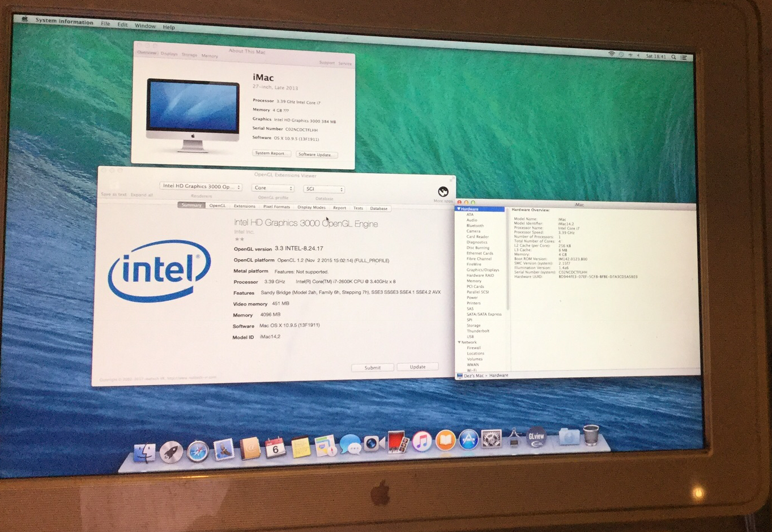Select Ethernet Cards in hardware list

(479, 254)
